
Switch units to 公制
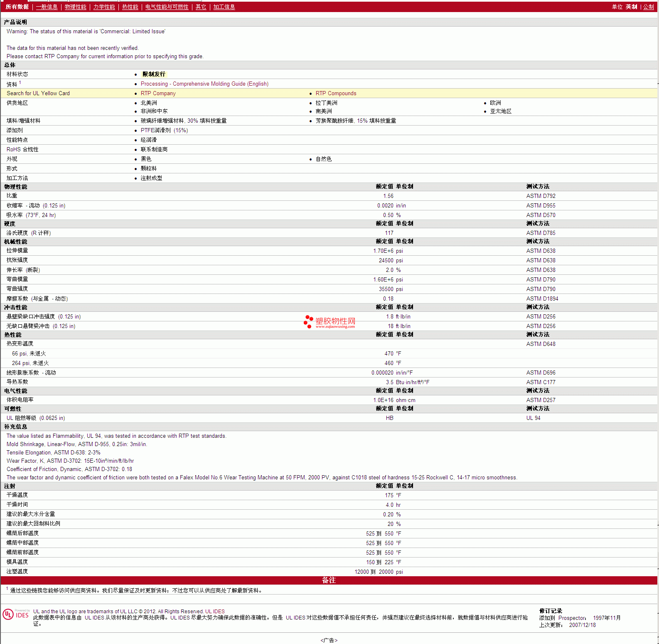click(x=648, y=7)
